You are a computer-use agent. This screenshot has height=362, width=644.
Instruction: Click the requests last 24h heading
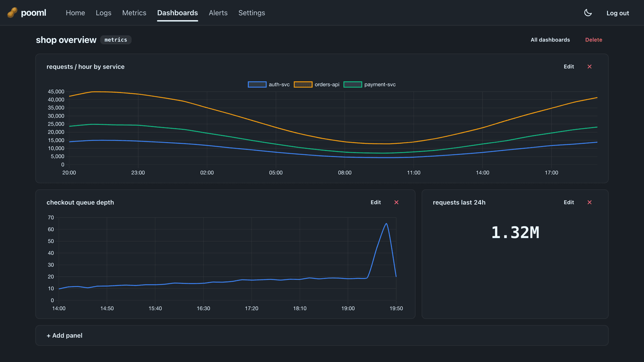click(459, 203)
